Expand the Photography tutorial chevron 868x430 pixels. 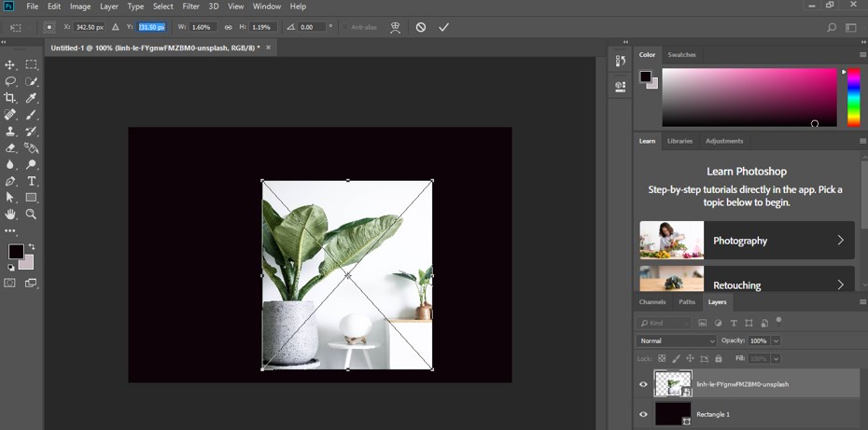pos(840,240)
